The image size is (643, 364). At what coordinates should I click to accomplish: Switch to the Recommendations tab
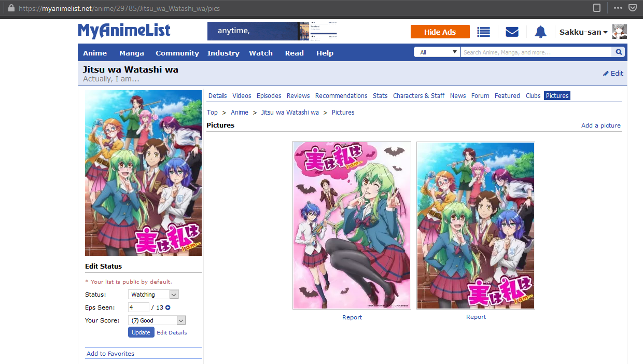(341, 95)
